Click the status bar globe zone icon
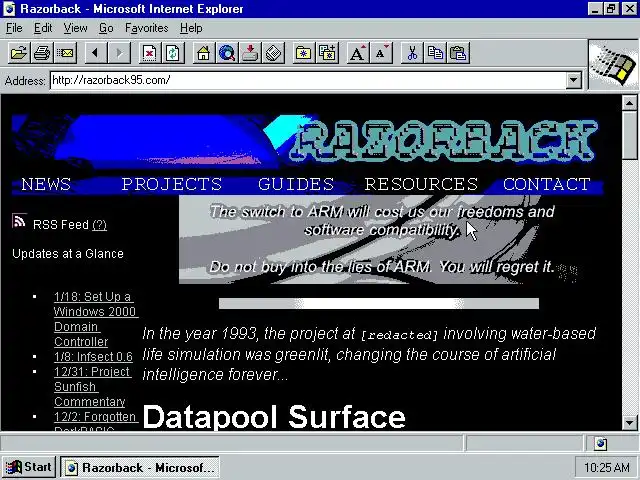 click(x=600, y=443)
